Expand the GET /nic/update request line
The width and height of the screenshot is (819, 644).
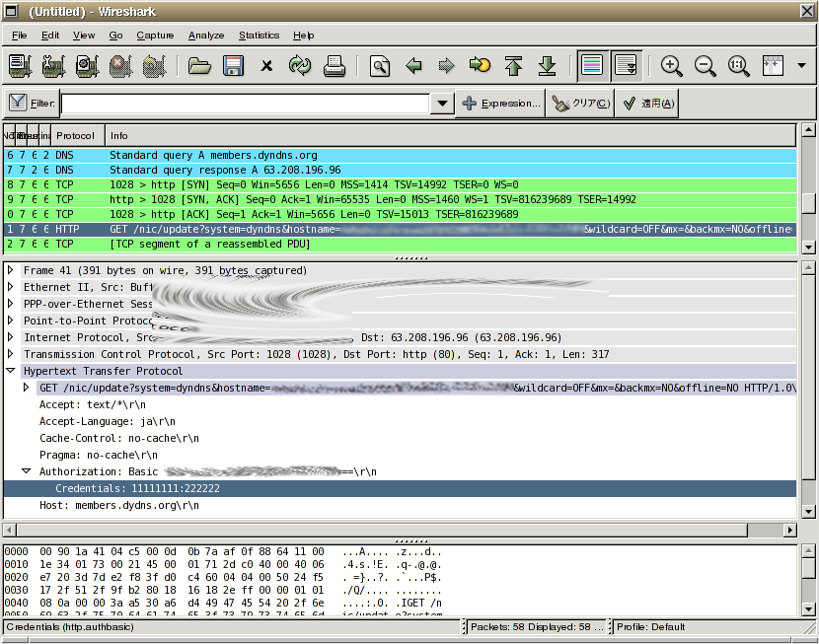tap(26, 388)
